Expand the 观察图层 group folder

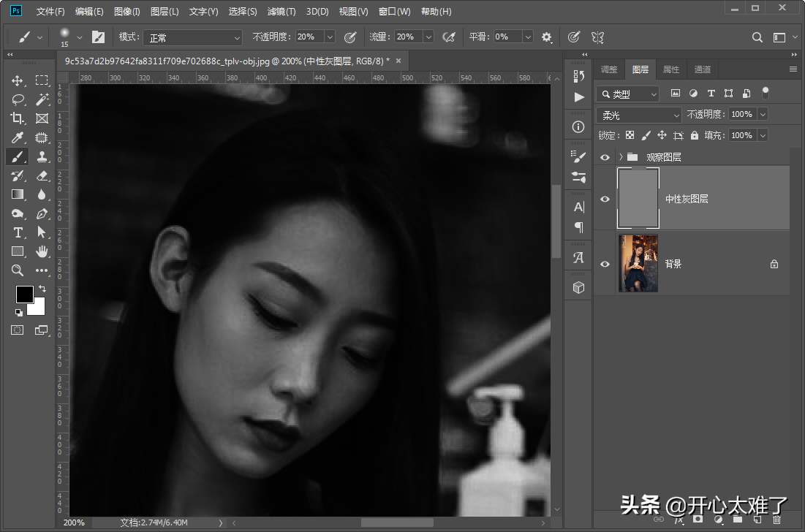[x=621, y=157]
